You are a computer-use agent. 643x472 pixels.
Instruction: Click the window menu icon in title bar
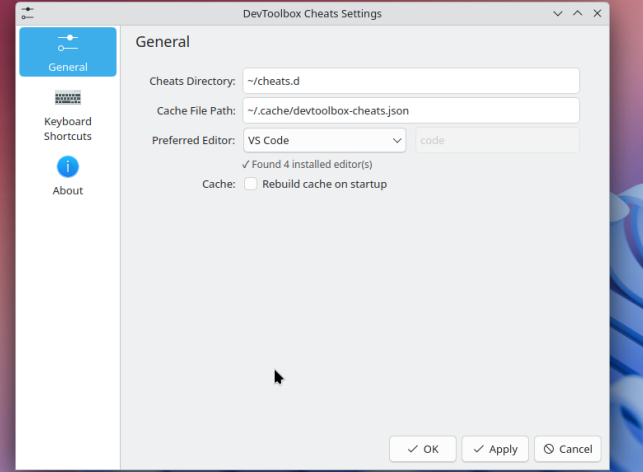(27, 13)
